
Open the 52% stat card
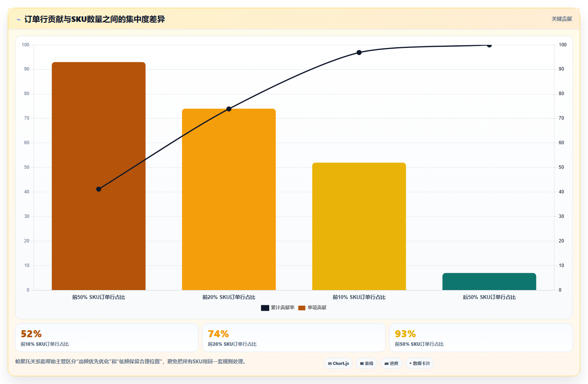(107, 338)
